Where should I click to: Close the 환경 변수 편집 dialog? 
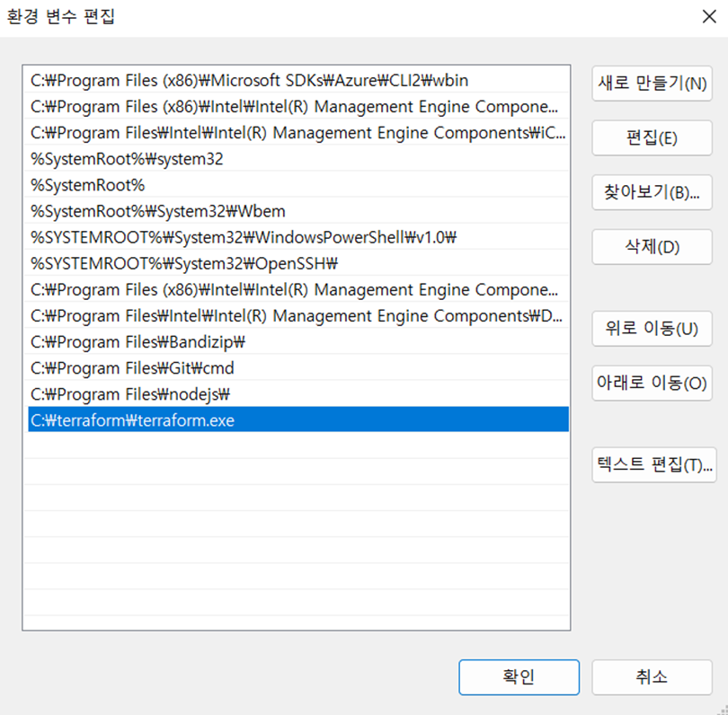709,17
